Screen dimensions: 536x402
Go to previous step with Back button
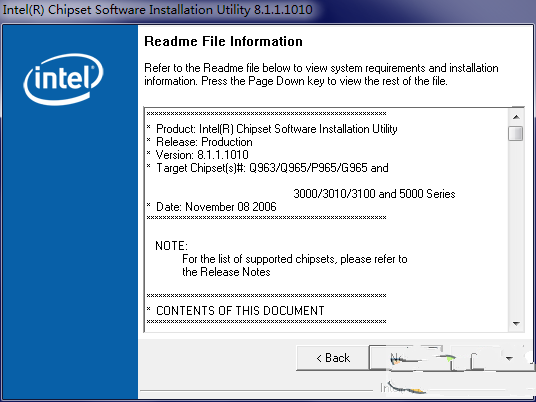(333, 358)
